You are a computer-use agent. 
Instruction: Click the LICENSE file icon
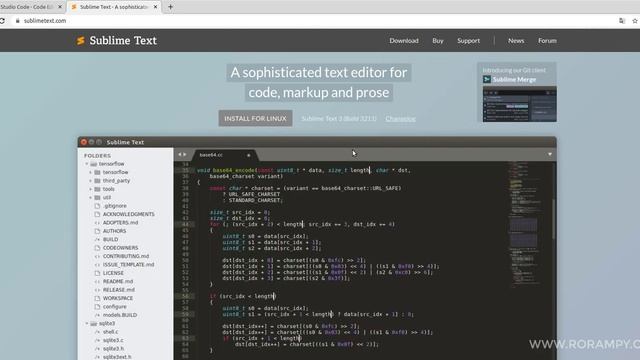point(97,273)
